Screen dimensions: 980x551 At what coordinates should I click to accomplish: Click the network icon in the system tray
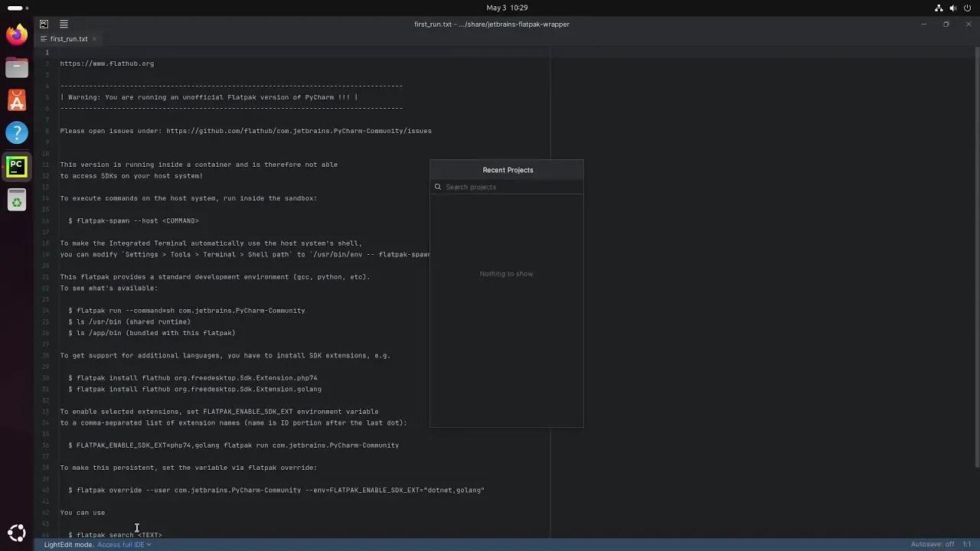939,8
